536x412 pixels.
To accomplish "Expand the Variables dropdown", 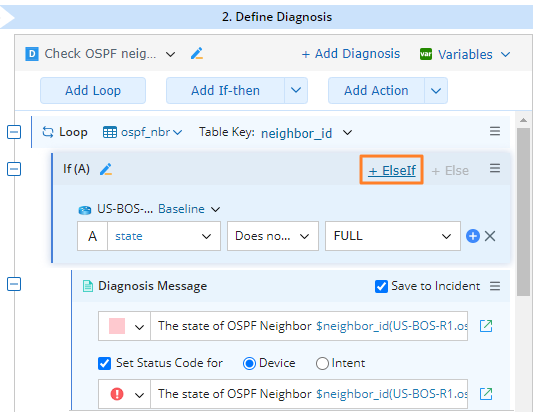I will [x=465, y=54].
